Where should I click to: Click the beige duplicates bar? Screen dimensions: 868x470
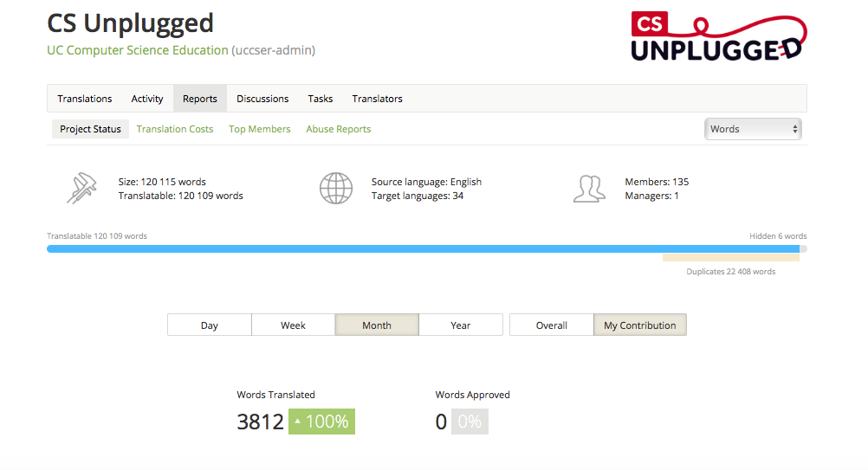click(x=731, y=258)
